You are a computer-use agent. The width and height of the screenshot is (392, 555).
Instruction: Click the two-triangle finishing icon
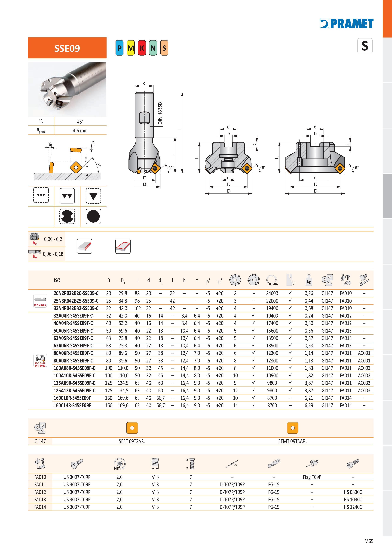(x=67, y=196)
